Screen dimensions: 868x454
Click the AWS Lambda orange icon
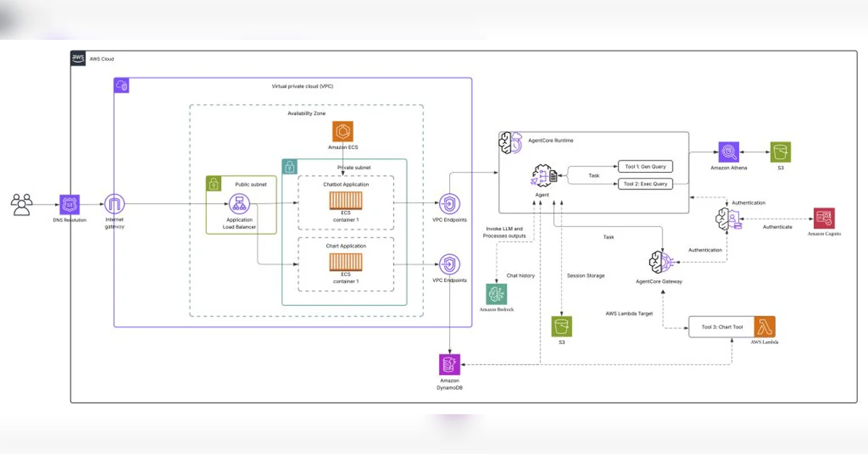[765, 327]
